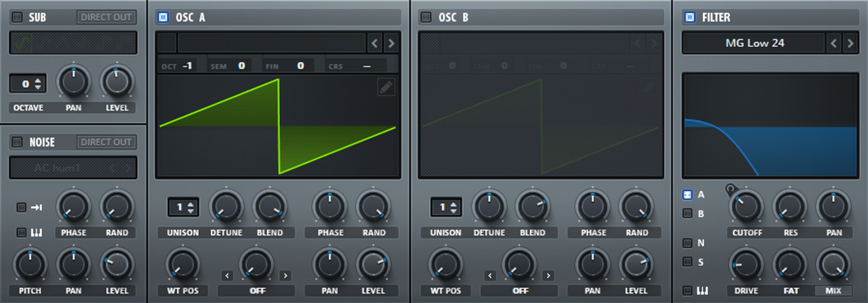Select next OSC B wavetable
This screenshot has height=303, width=868.
point(655,43)
